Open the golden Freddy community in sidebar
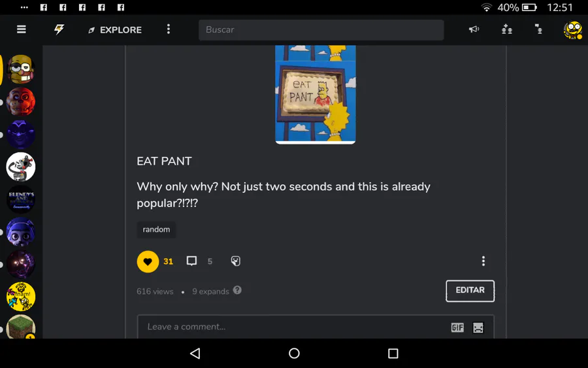 21,69
